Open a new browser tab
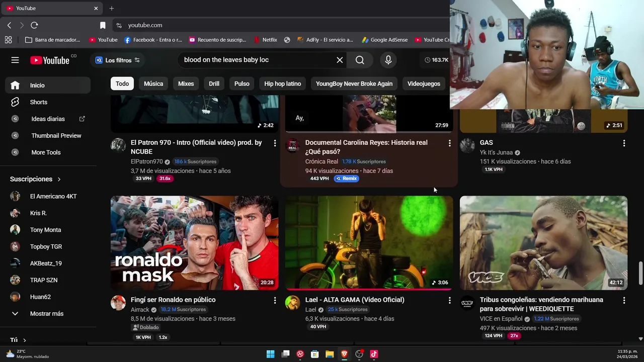Screen dimensions: 644x362 [x=112, y=8]
